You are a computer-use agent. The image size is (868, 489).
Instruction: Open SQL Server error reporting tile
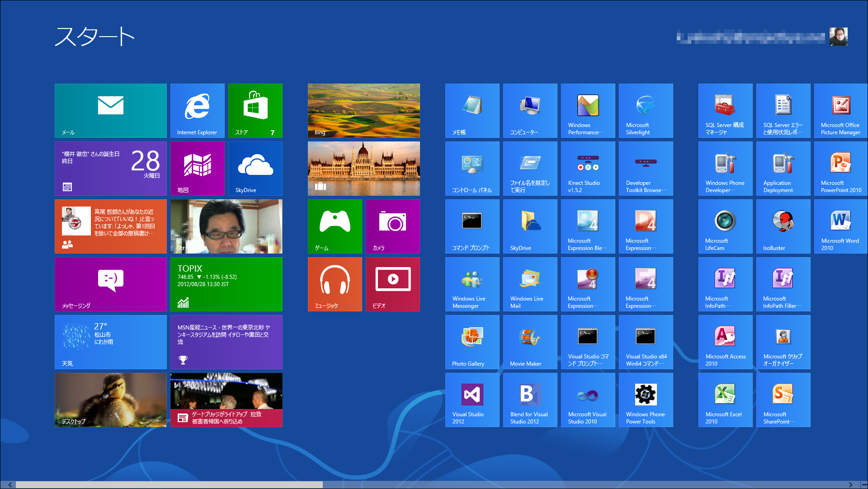pos(783,111)
